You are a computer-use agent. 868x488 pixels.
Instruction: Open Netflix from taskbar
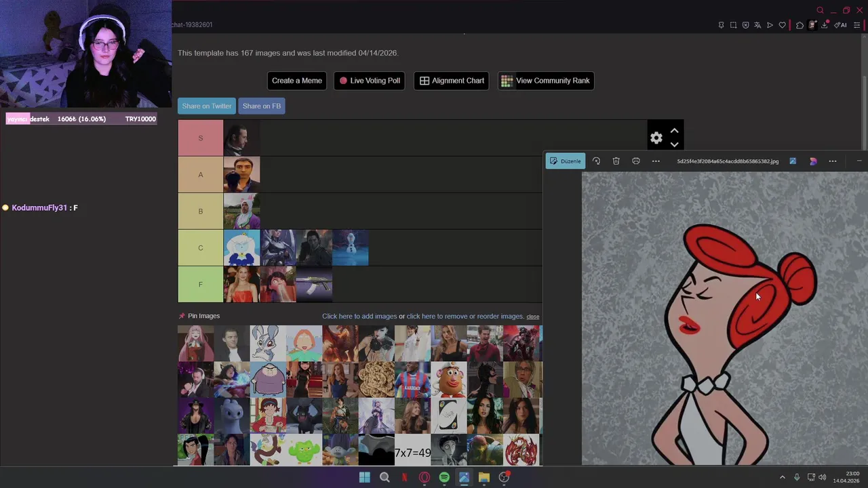click(404, 477)
